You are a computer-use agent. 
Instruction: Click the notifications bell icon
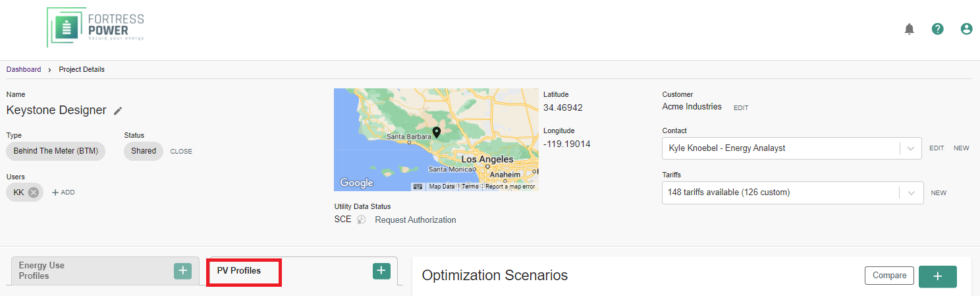coord(910,29)
